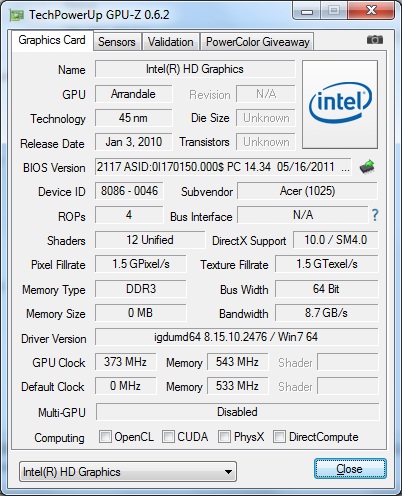Click the Bus Interface value N/A
402x496 pixels.
pyautogui.click(x=303, y=215)
